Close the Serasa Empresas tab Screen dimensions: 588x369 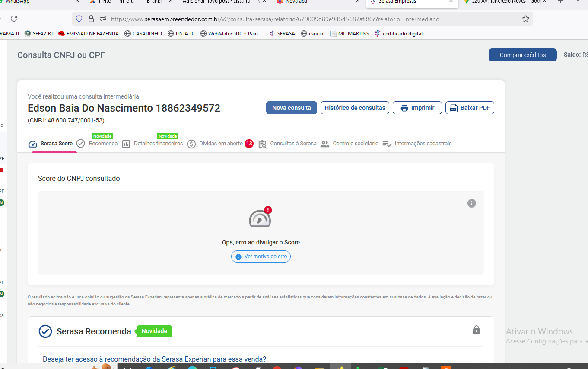451,2
